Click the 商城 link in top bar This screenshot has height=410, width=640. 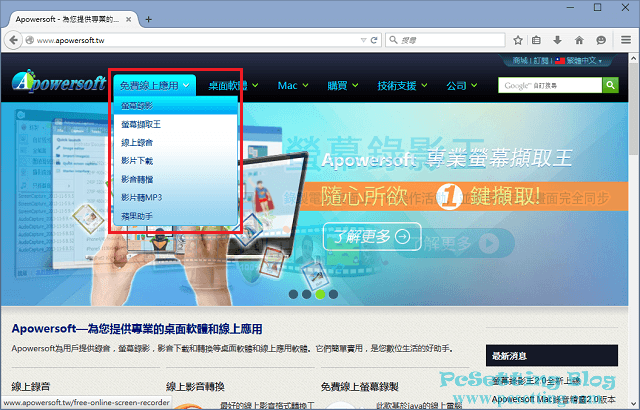tap(520, 60)
